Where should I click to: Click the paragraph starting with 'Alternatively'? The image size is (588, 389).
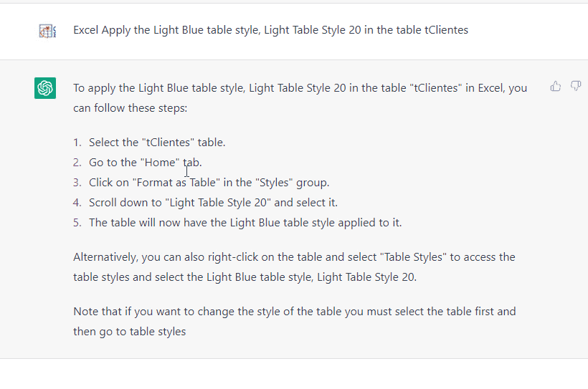coord(294,266)
